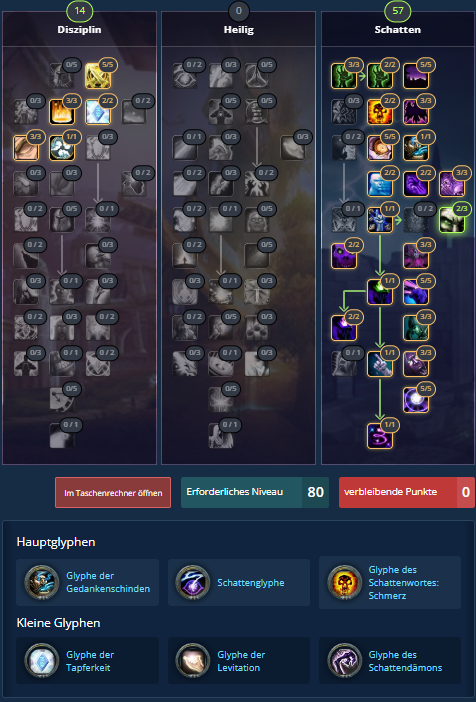Open the Schattenglyphe link
Viewport: 476px width, 702px height.
click(251, 582)
